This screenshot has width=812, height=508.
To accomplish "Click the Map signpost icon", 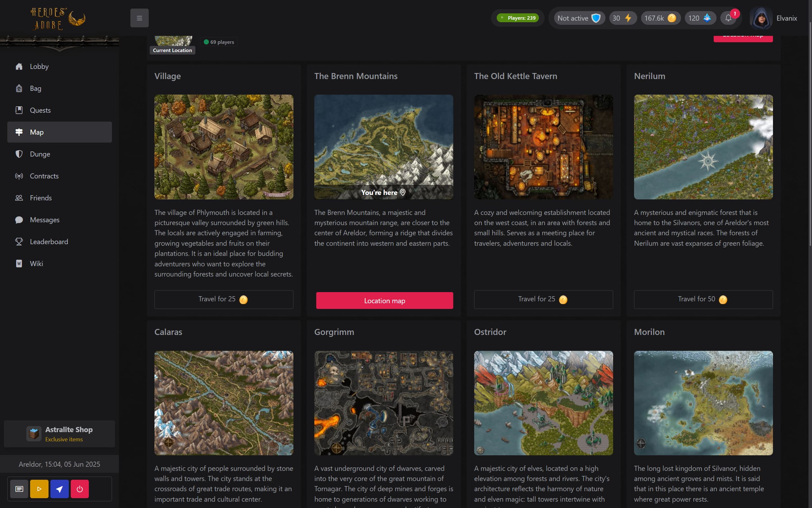I will click(x=19, y=132).
